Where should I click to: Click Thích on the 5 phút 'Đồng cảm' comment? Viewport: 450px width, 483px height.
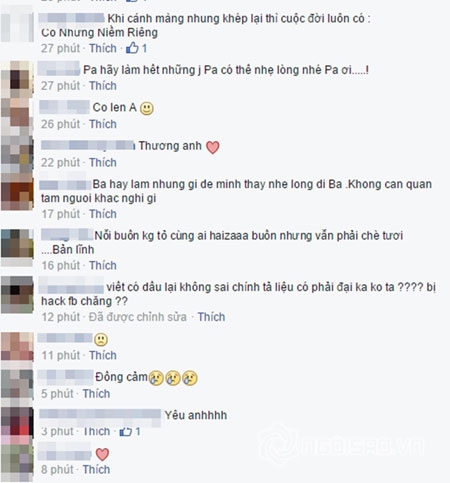point(96,394)
